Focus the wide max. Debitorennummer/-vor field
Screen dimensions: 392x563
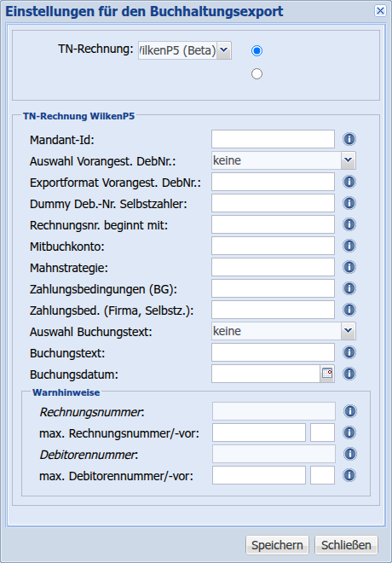259,475
